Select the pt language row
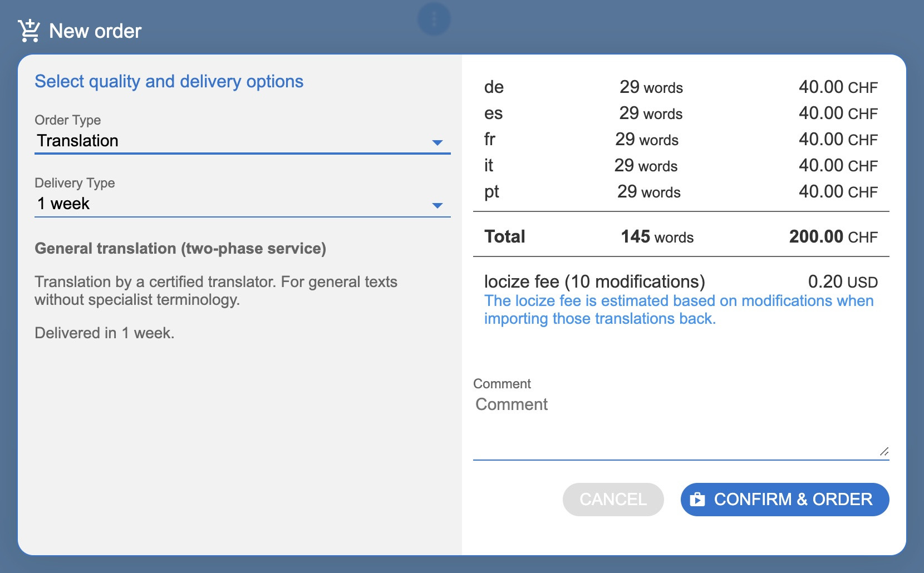 point(492,192)
